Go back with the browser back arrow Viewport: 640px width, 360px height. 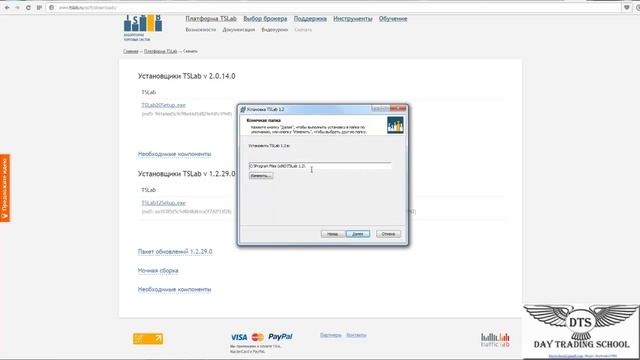click(x=7, y=7)
